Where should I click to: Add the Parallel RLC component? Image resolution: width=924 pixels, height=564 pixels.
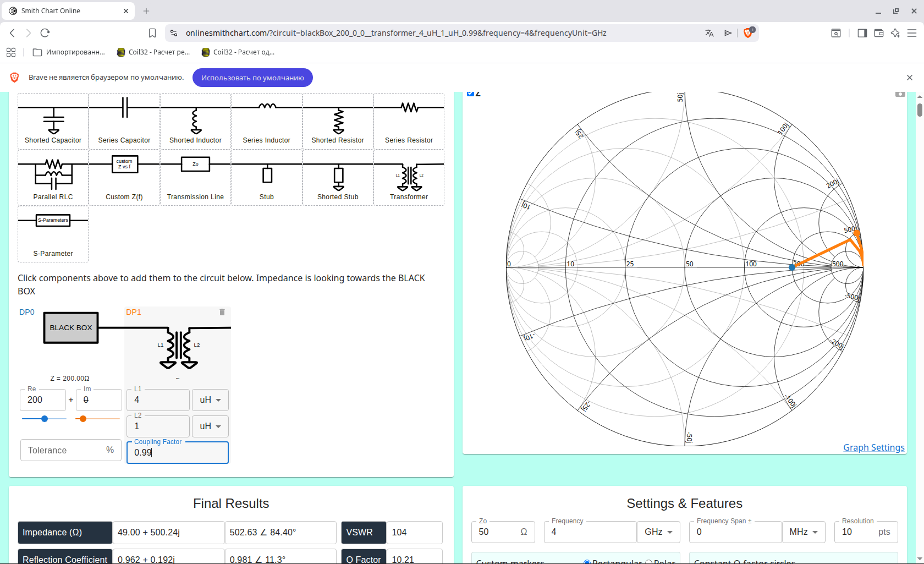(x=53, y=178)
